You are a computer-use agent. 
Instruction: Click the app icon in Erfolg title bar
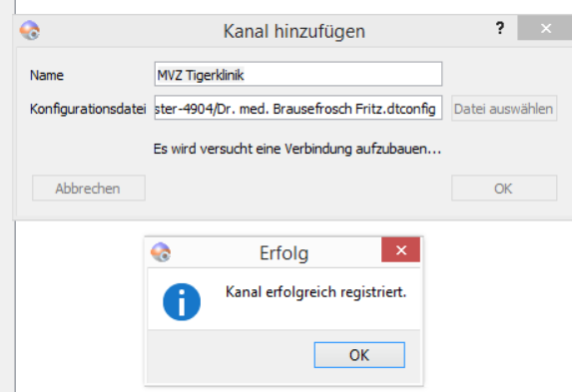coord(161,252)
